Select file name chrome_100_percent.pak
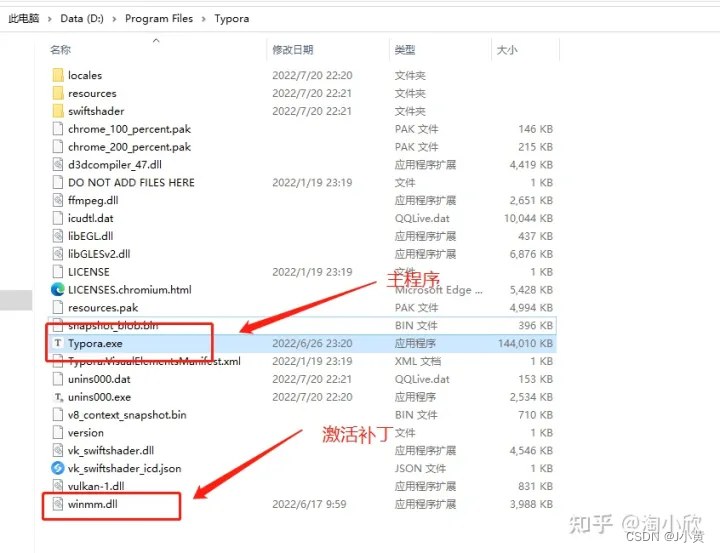This screenshot has height=553, width=720. [x=129, y=129]
